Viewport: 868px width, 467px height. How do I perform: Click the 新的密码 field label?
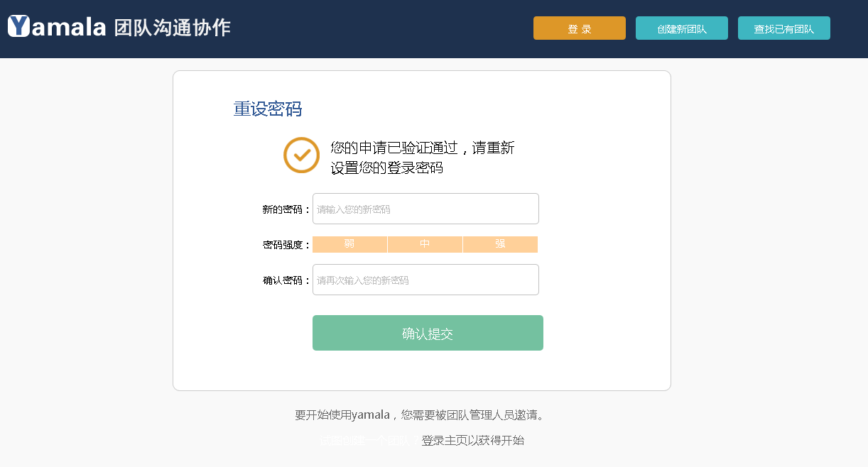[x=286, y=209]
